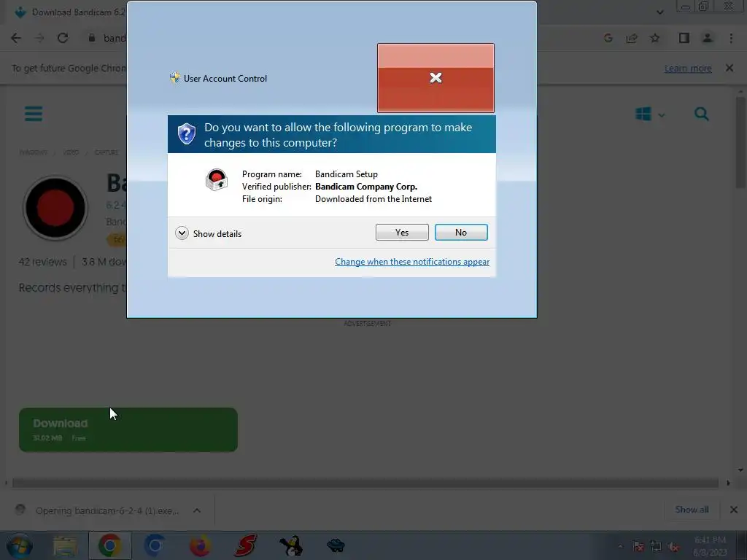Click the Google icon in Chrome toolbar

(x=608, y=38)
